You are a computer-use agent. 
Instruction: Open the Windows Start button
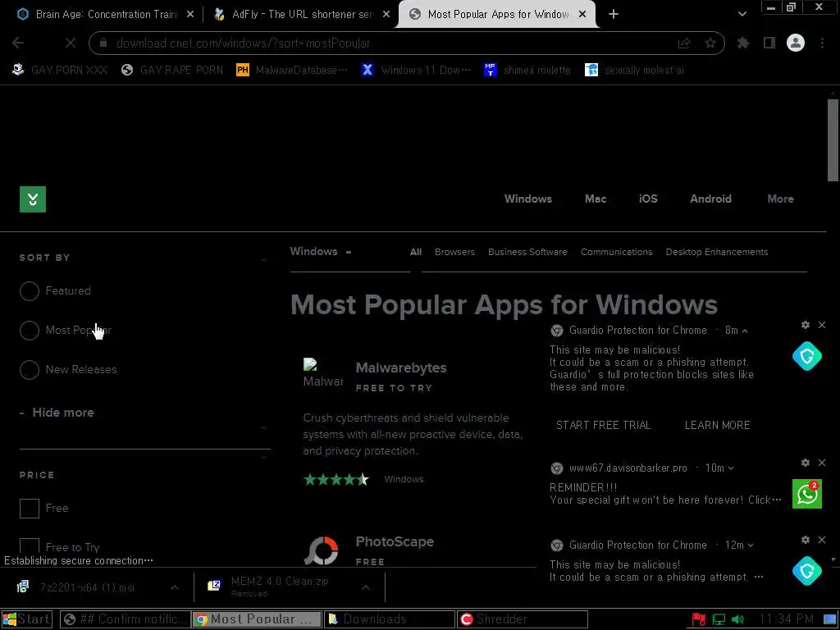[27, 619]
